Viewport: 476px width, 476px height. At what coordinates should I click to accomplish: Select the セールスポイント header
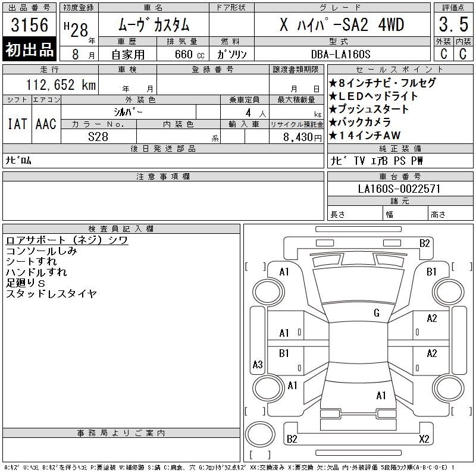(x=400, y=70)
